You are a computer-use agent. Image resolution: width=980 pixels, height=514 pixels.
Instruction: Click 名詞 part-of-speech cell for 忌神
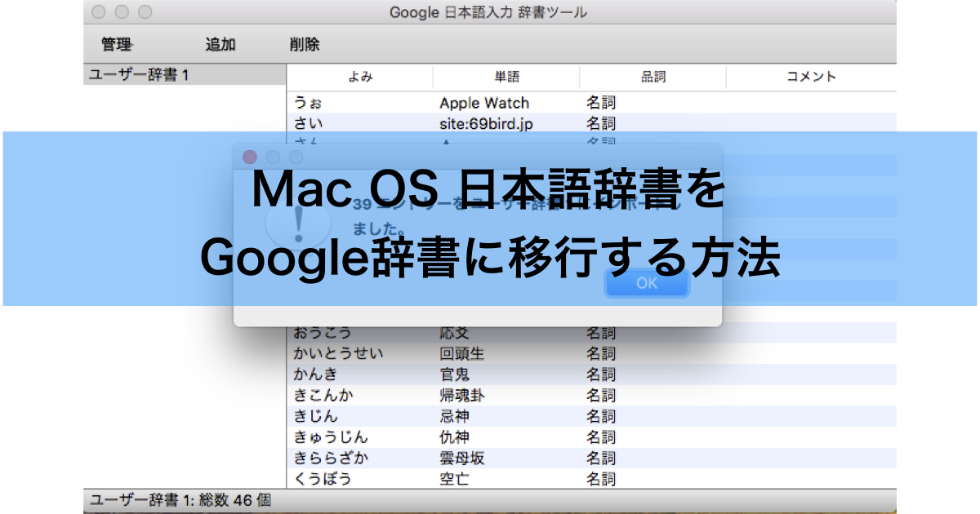600,417
